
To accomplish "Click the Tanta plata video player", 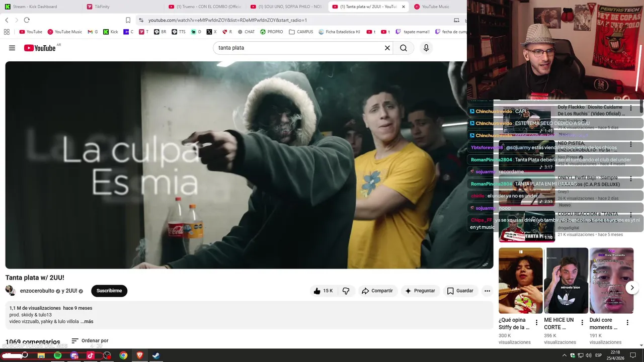I will click(249, 165).
